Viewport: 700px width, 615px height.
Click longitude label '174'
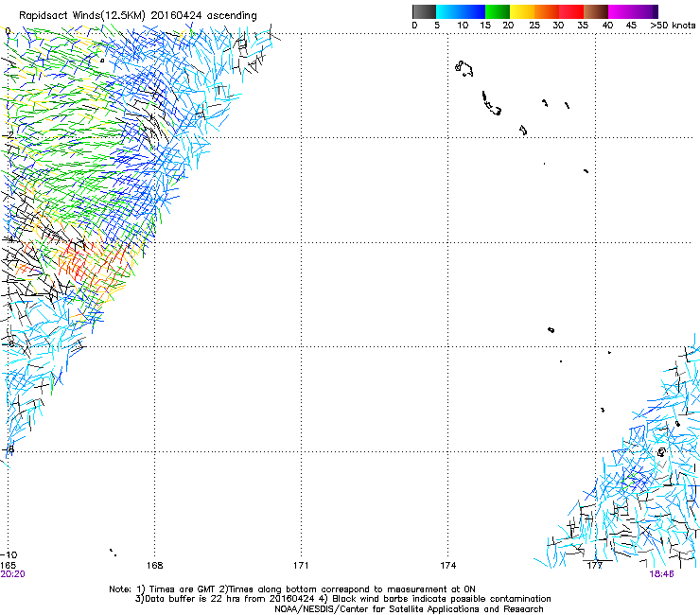click(x=447, y=565)
